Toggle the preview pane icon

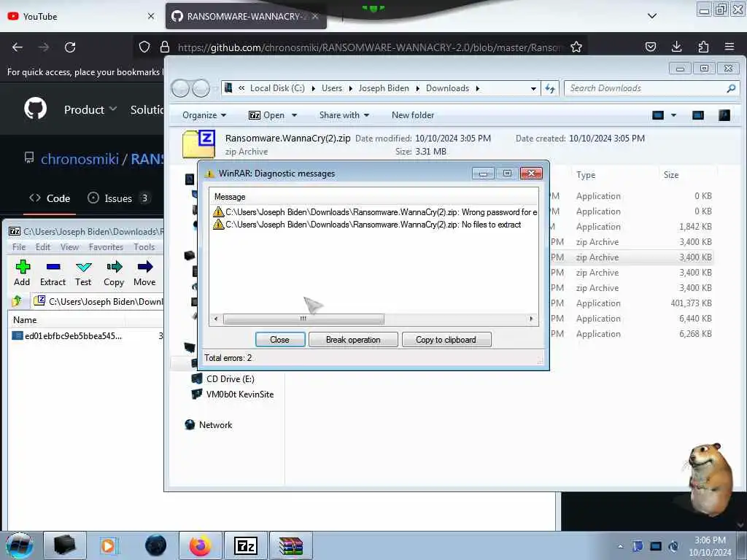pyautogui.click(x=698, y=115)
